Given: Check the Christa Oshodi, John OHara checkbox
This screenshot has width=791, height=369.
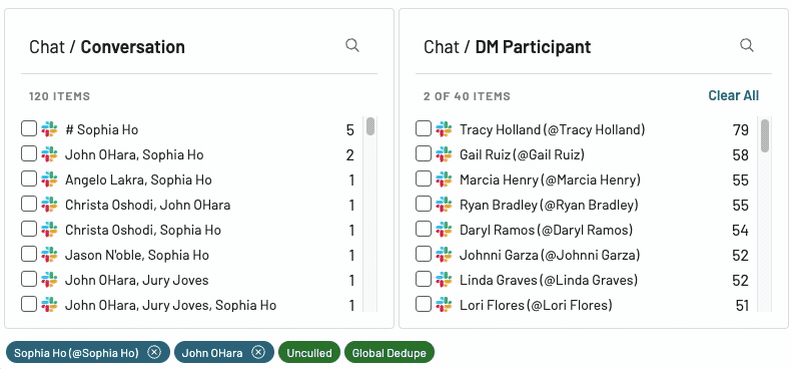Looking at the screenshot, I should click(x=29, y=204).
